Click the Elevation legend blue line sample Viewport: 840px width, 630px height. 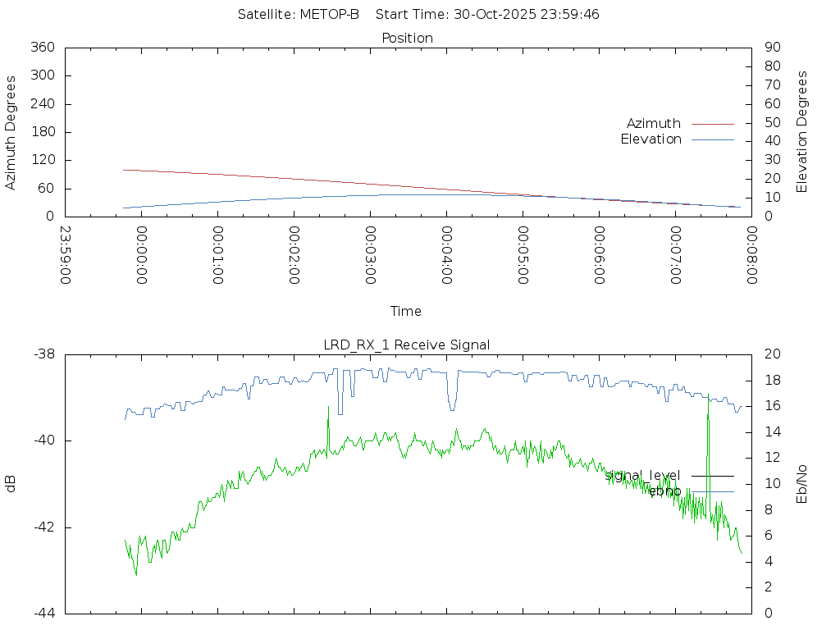click(x=712, y=139)
